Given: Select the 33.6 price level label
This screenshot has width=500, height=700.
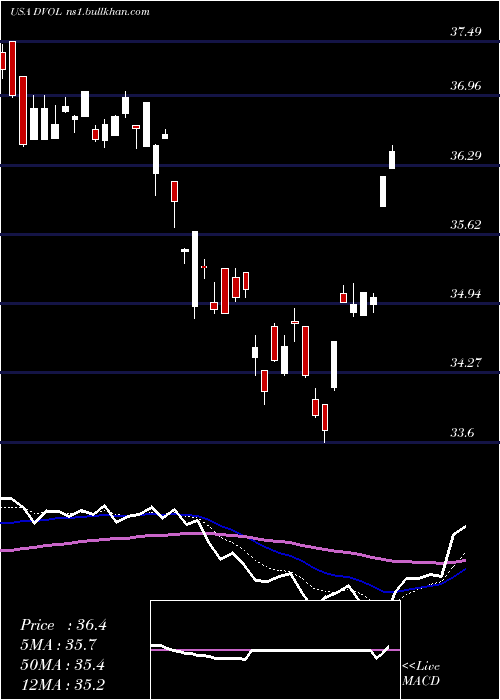Looking at the screenshot, I should tap(461, 433).
